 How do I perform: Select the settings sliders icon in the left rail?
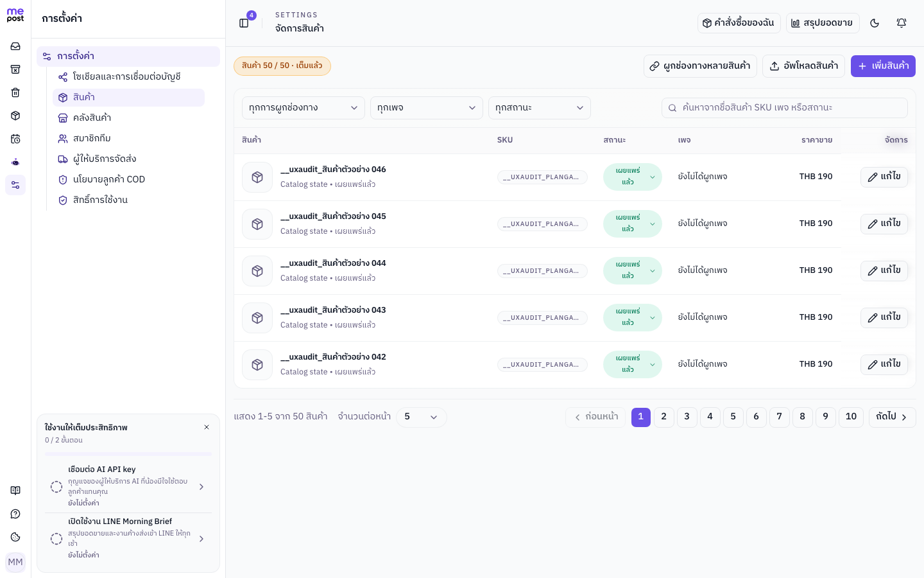tap(15, 185)
